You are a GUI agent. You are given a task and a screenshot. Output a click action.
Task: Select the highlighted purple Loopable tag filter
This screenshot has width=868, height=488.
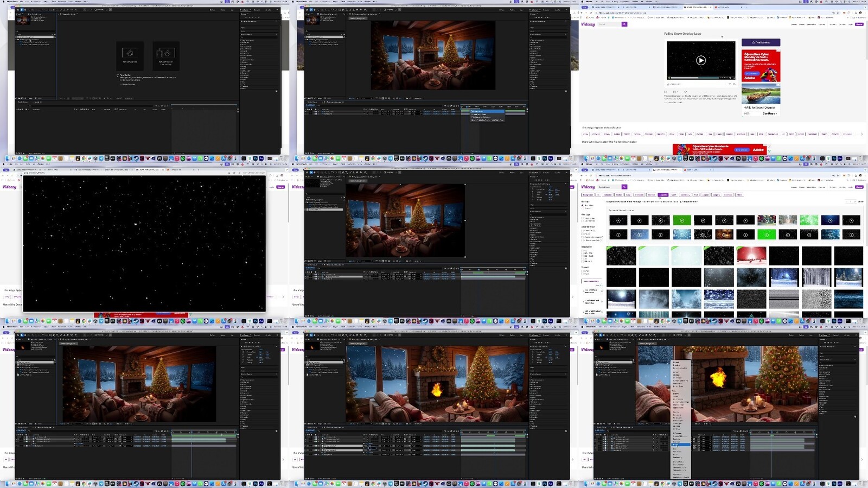click(x=663, y=195)
